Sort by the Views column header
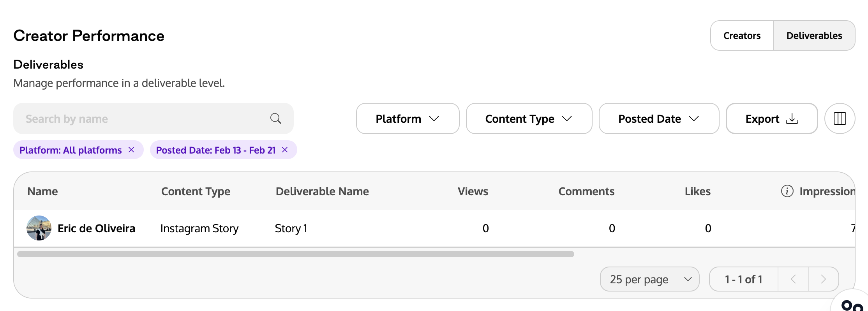868x311 pixels. (473, 191)
